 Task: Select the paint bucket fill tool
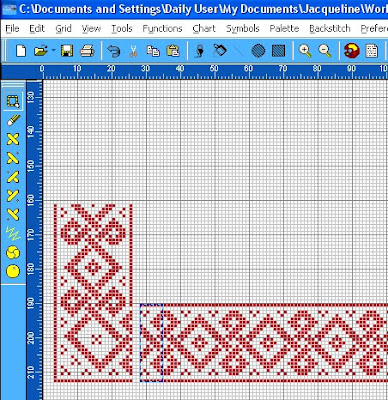pyautogui.click(x=220, y=51)
